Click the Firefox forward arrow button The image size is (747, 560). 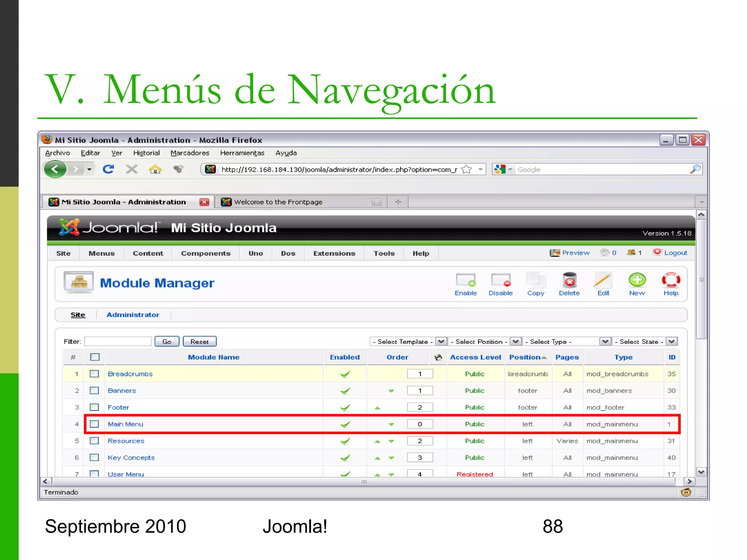76,169
